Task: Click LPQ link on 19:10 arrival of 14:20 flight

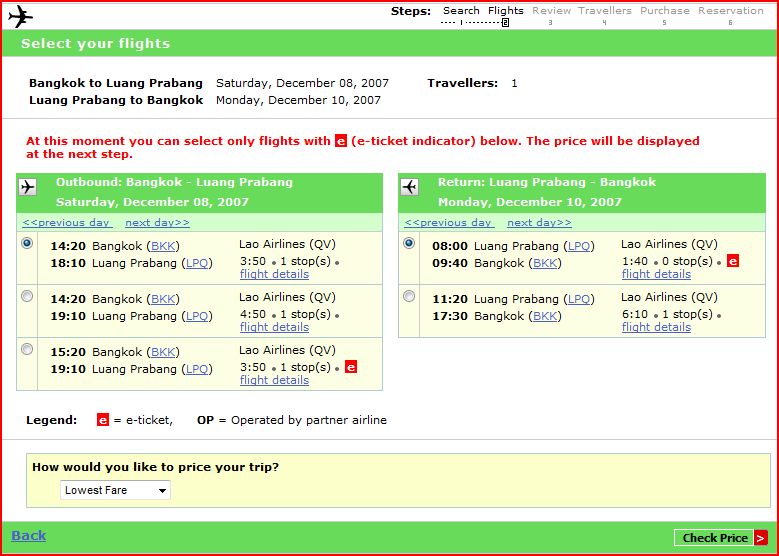Action: click(197, 316)
